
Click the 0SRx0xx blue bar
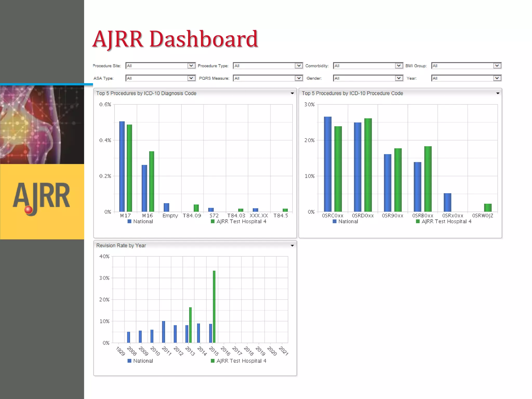click(x=448, y=203)
